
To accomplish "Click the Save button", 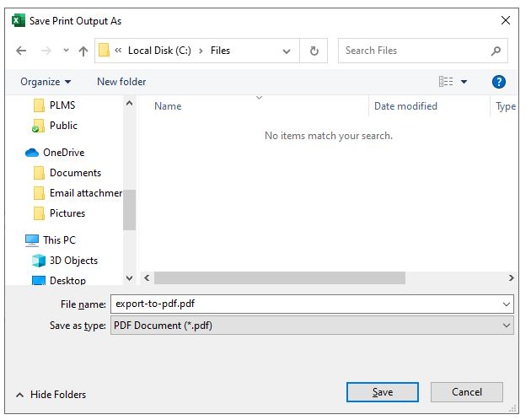I will (x=383, y=392).
